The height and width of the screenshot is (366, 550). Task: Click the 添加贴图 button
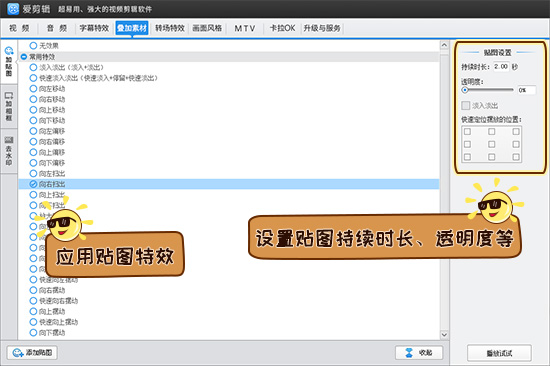(32, 353)
